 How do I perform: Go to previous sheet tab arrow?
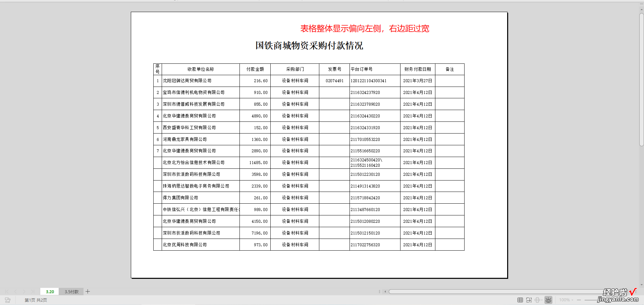(x=15, y=292)
